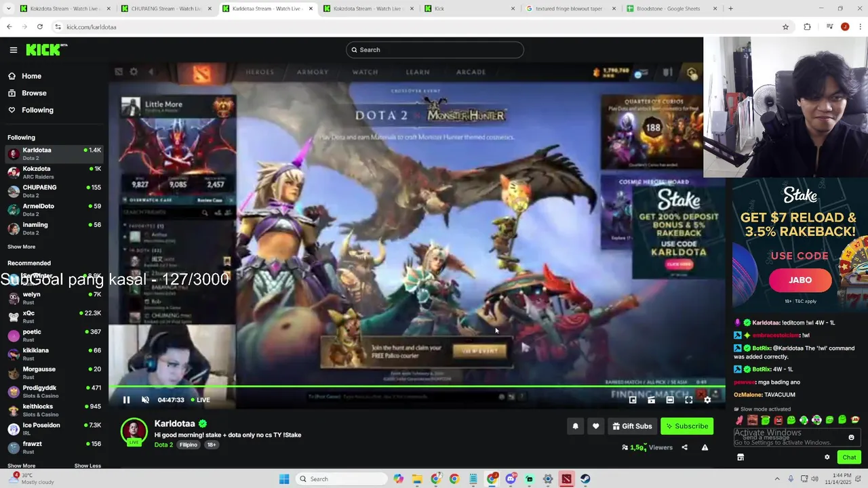Click the taskbar Search box
Viewport: 868px width, 488px height.
point(342,479)
